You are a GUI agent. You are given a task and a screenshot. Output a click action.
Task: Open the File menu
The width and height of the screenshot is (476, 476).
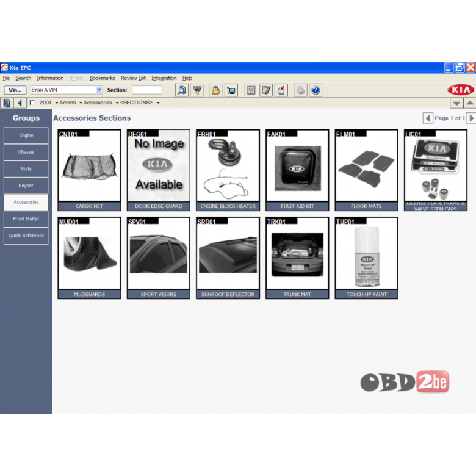[x=6, y=78]
